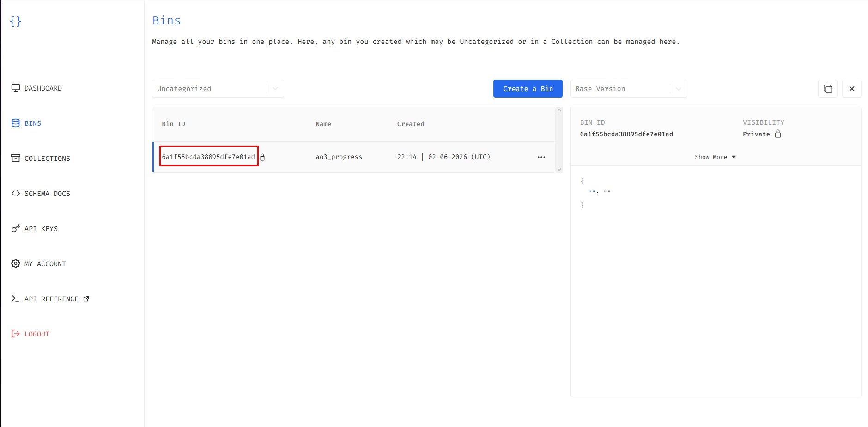This screenshot has width=868, height=427.
Task: Navigate to API Keys
Action: point(35,229)
